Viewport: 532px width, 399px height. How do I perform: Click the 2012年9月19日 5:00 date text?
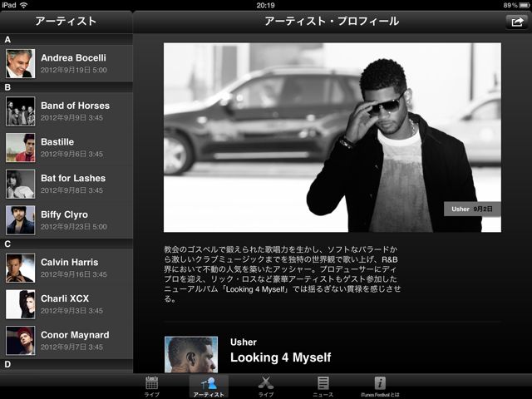pyautogui.click(x=74, y=70)
